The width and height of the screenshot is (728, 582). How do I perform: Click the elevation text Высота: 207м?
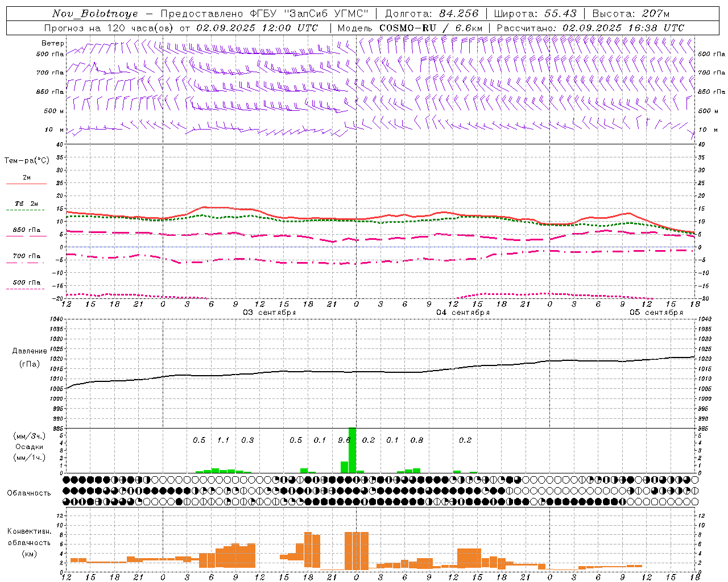pyautogui.click(x=631, y=14)
